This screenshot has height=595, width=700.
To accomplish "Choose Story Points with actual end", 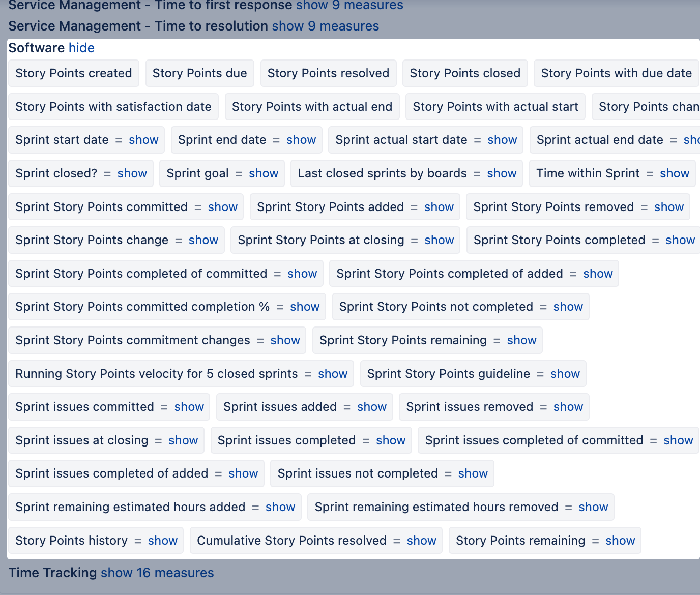I will [x=312, y=107].
